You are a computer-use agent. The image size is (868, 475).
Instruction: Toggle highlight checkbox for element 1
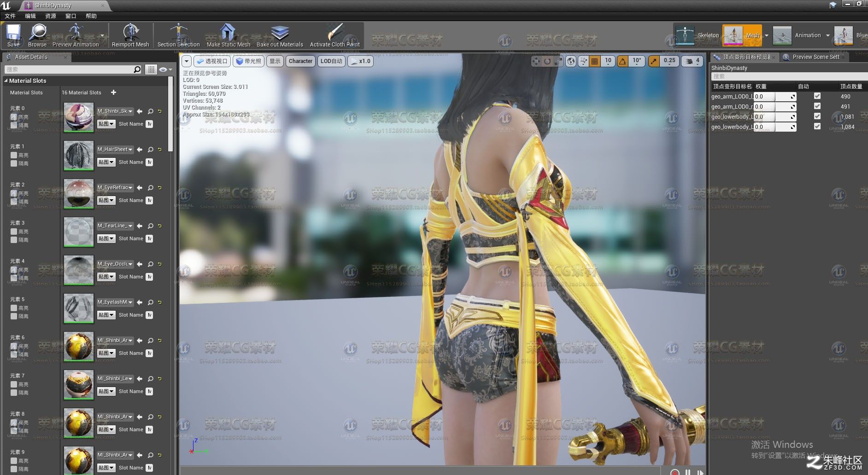14,155
